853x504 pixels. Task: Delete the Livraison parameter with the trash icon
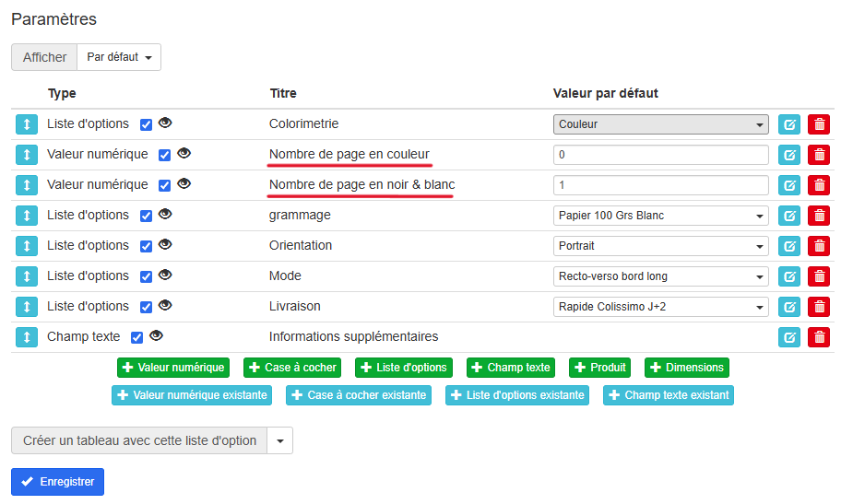819,307
